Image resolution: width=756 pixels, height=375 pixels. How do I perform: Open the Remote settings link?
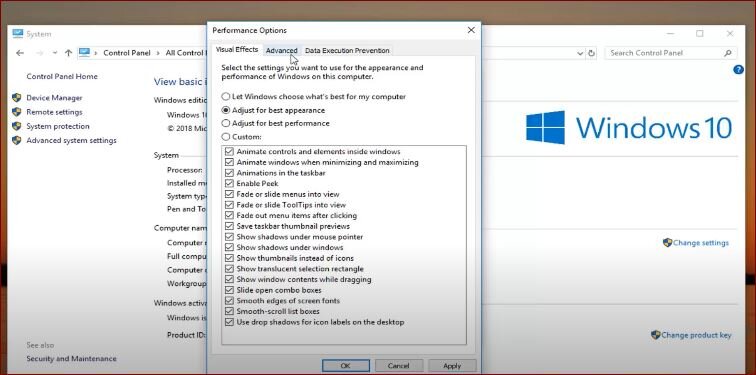click(54, 112)
